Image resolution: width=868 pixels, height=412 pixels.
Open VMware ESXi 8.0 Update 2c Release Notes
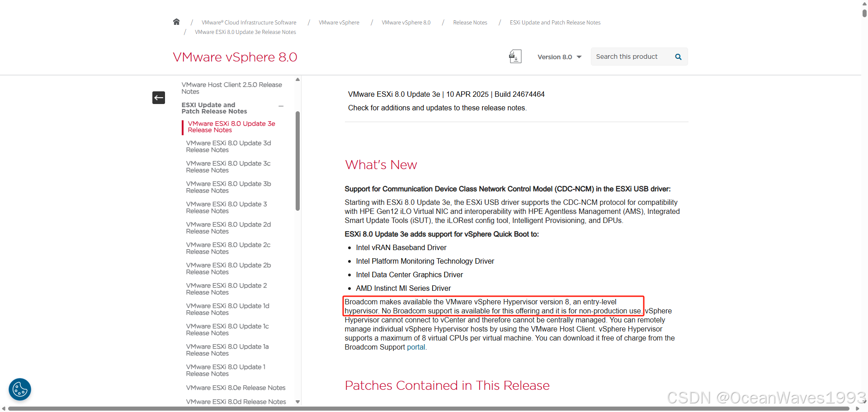point(228,248)
